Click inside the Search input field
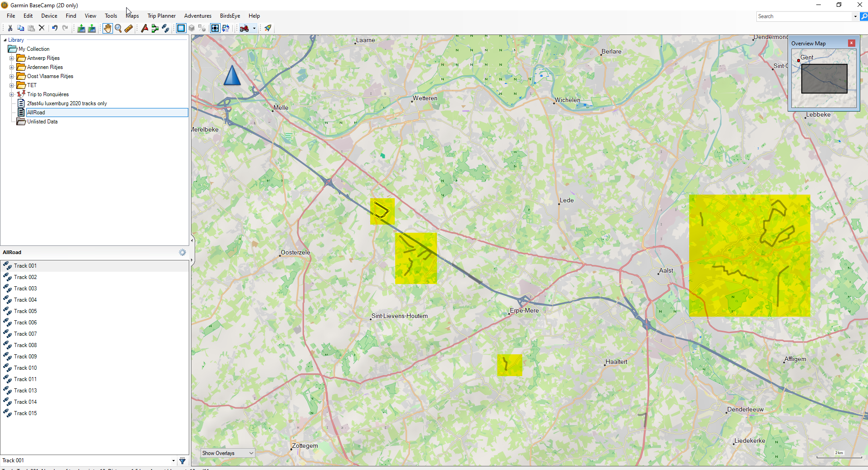This screenshot has width=868, height=470. pos(804,16)
